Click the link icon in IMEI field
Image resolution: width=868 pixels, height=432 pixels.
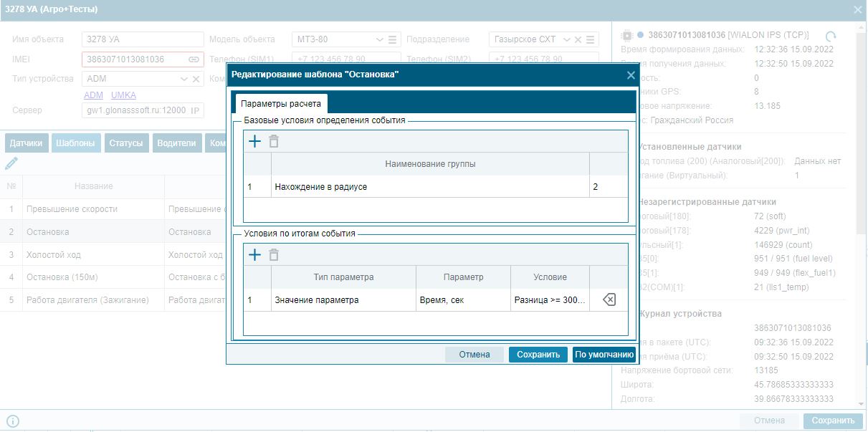coord(194,59)
